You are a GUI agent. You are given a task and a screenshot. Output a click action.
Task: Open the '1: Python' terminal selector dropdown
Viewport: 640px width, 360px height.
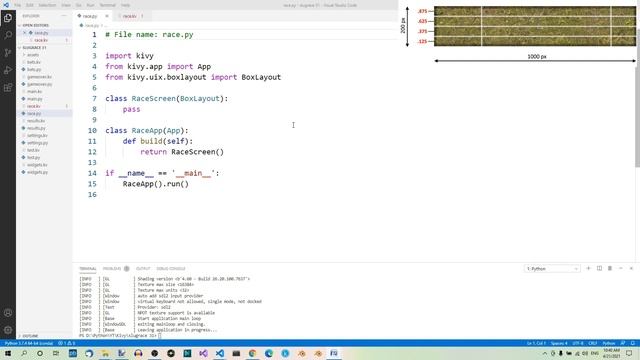tap(552, 269)
